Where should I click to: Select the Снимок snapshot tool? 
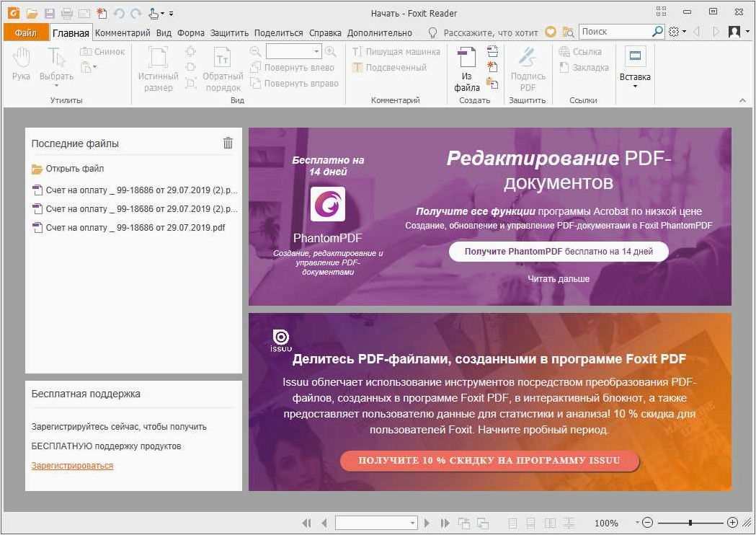102,52
